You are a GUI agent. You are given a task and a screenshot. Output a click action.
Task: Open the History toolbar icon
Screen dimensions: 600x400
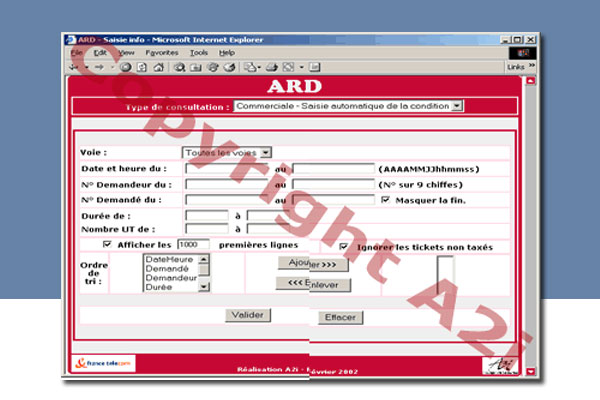tap(229, 67)
